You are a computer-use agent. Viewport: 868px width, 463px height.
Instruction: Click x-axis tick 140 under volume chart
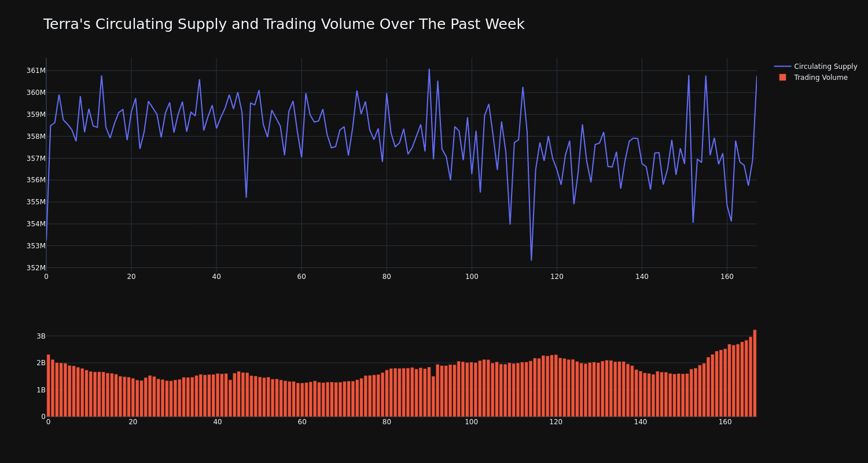(x=641, y=422)
